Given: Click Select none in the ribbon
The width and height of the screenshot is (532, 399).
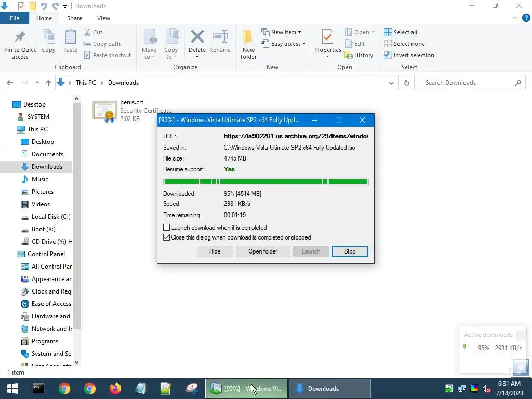Looking at the screenshot, I should 404,44.
